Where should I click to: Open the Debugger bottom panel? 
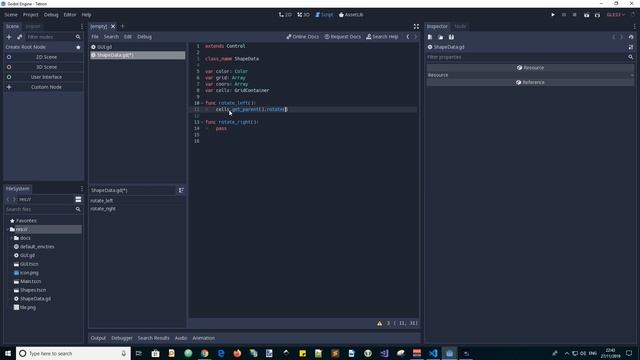pyautogui.click(x=122, y=338)
